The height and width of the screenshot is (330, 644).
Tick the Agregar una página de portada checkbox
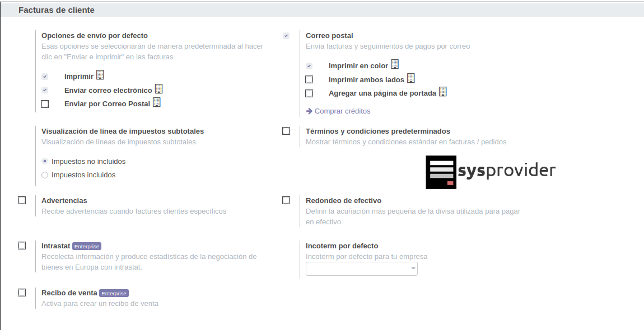(x=309, y=93)
